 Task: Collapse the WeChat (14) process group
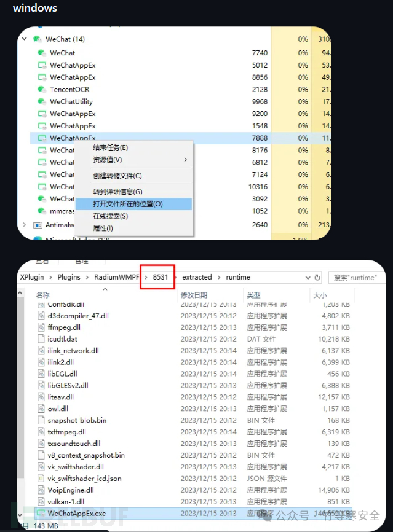25,39
